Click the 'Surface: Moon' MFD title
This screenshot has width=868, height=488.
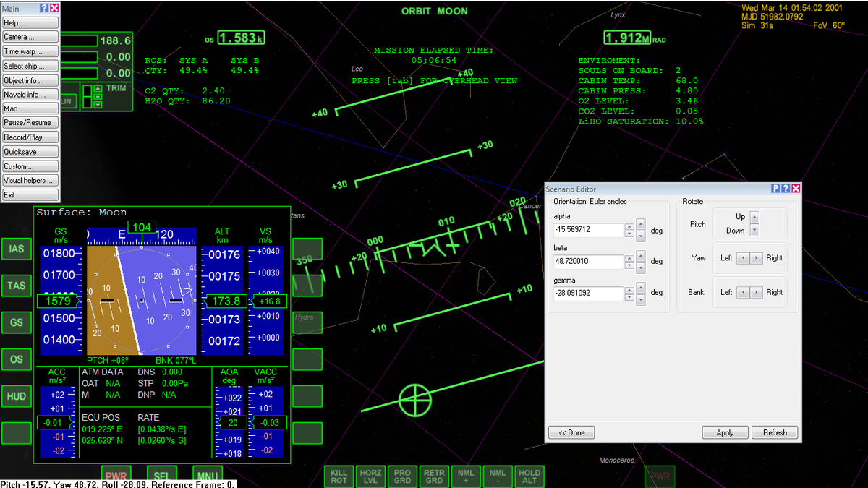coord(82,213)
